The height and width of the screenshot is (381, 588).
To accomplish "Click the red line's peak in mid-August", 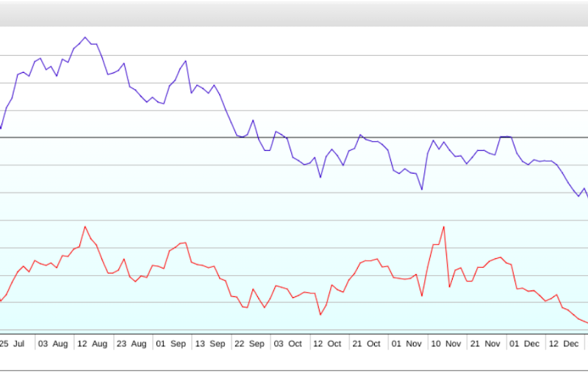I will [x=85, y=227].
